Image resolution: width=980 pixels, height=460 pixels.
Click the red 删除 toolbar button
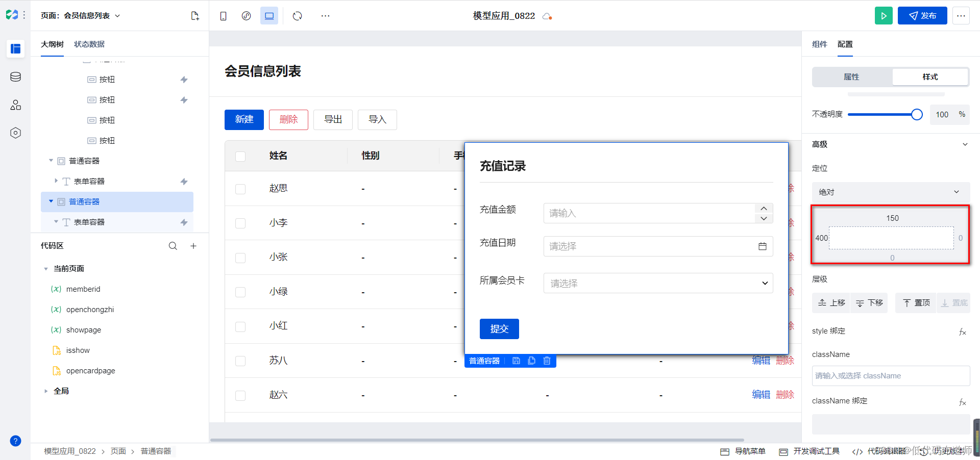288,119
